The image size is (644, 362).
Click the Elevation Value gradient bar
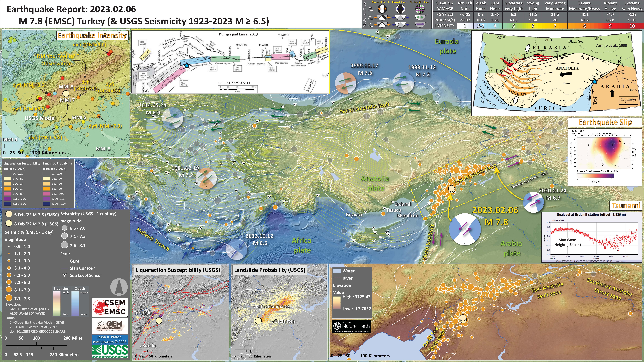(x=337, y=303)
